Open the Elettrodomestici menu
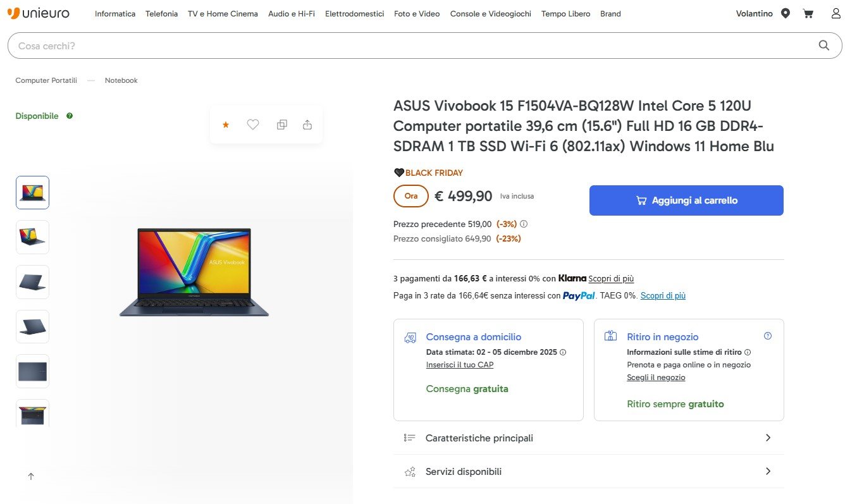The width and height of the screenshot is (857, 504). tap(354, 14)
